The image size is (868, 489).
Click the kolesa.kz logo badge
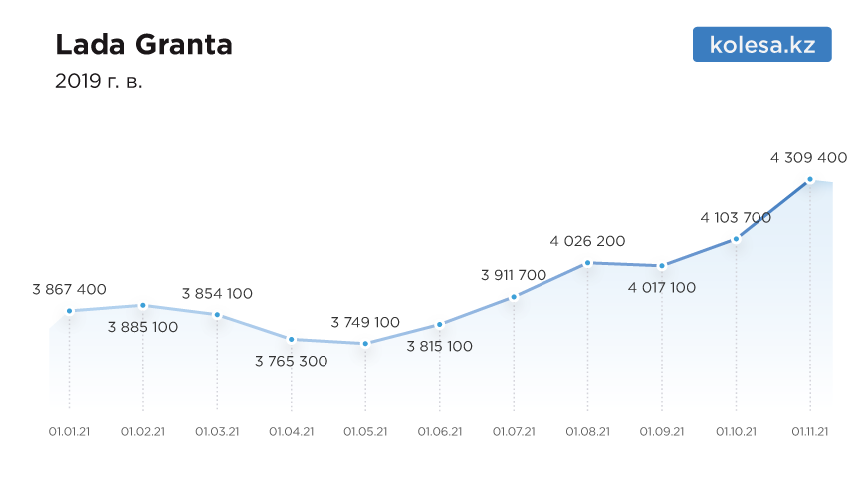point(761,44)
